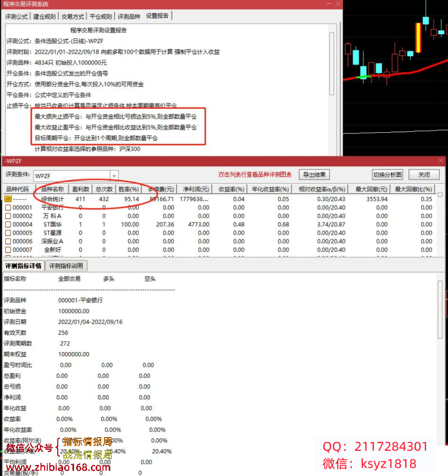Select the 综合统计 summary row
Image resolution: width=448 pixels, height=476 pixels.
(218, 199)
